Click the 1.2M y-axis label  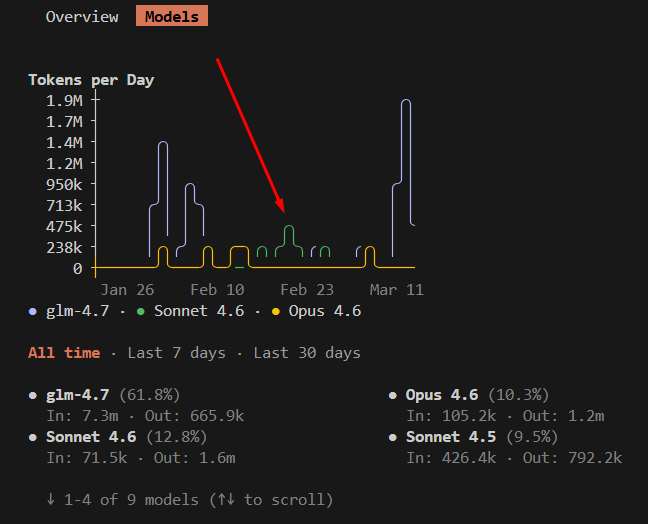pos(64,164)
